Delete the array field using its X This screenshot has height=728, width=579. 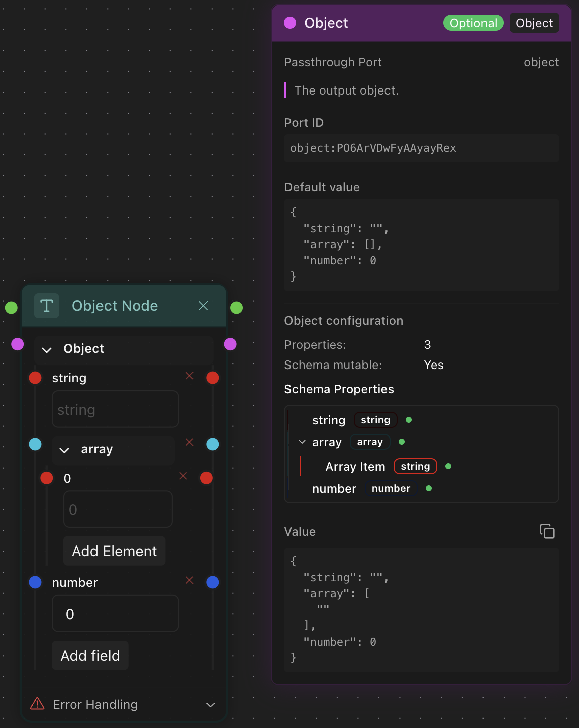[189, 442]
